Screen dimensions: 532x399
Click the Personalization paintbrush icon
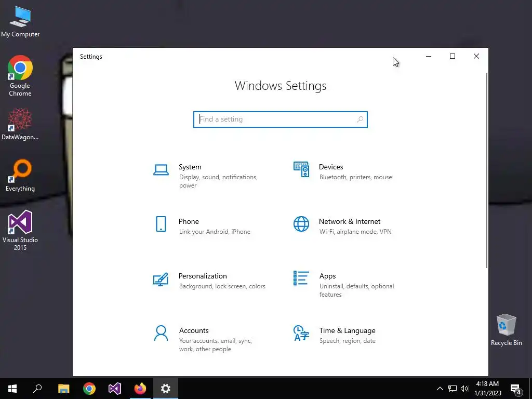tap(161, 279)
